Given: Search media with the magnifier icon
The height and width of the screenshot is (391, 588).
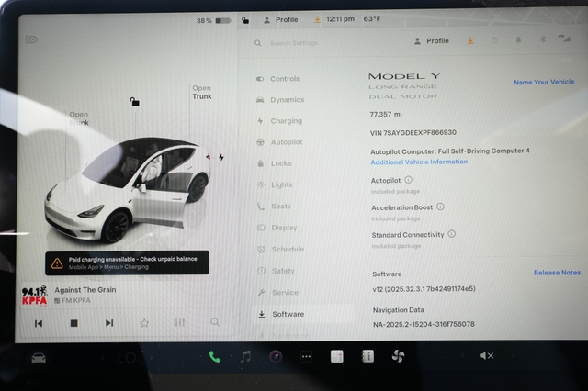Looking at the screenshot, I should pos(215,322).
